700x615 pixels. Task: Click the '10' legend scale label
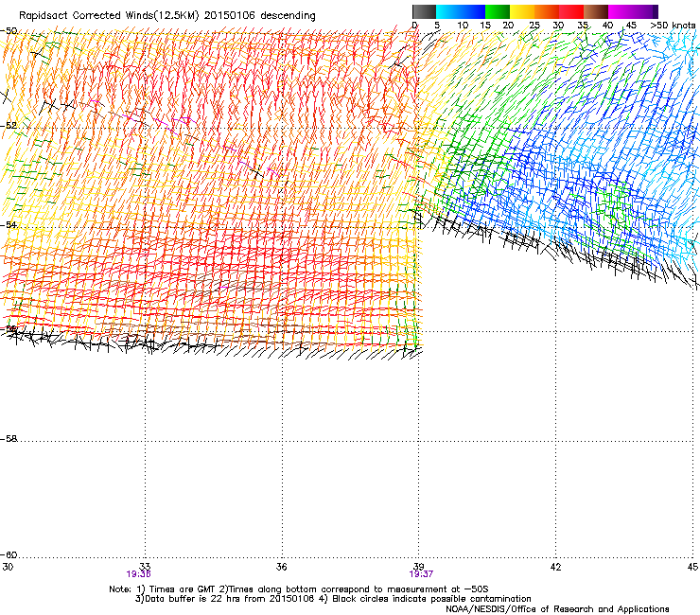coord(463,26)
